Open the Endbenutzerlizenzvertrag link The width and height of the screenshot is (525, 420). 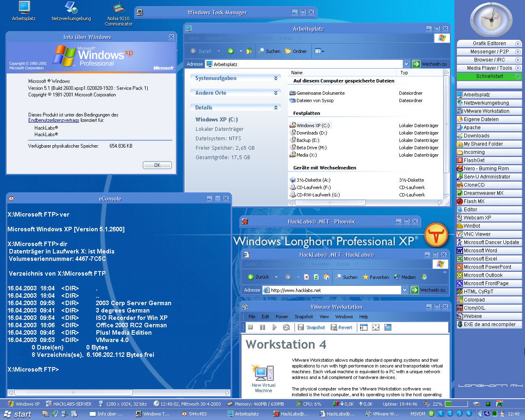[x=54, y=120]
